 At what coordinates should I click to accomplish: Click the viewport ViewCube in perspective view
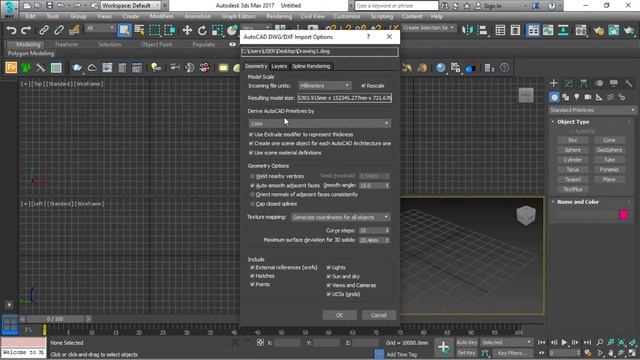tap(526, 215)
